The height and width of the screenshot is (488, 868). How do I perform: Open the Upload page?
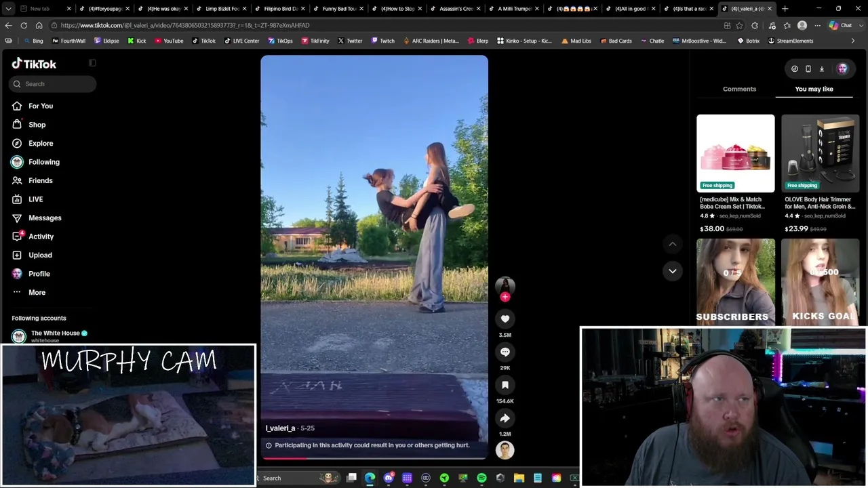coord(32,255)
